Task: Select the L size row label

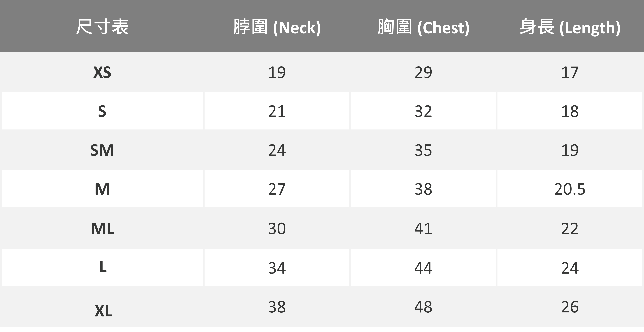Action: 103,267
